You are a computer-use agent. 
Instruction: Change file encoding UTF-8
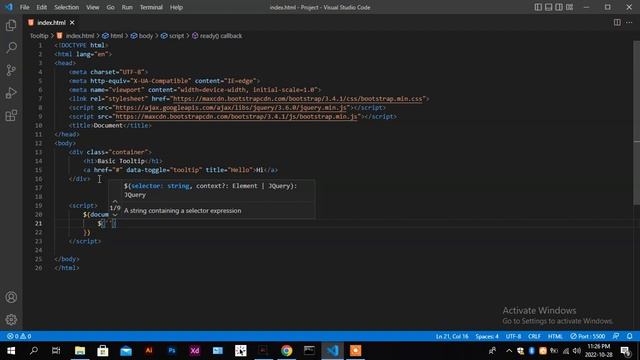coord(513,336)
